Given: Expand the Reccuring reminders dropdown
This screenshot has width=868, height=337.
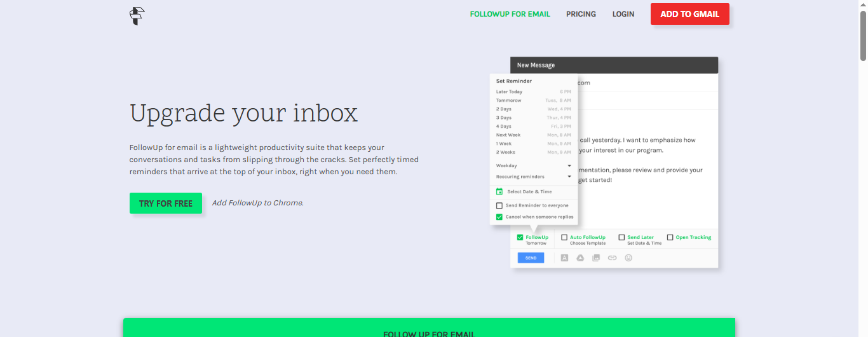Looking at the screenshot, I should click(569, 176).
